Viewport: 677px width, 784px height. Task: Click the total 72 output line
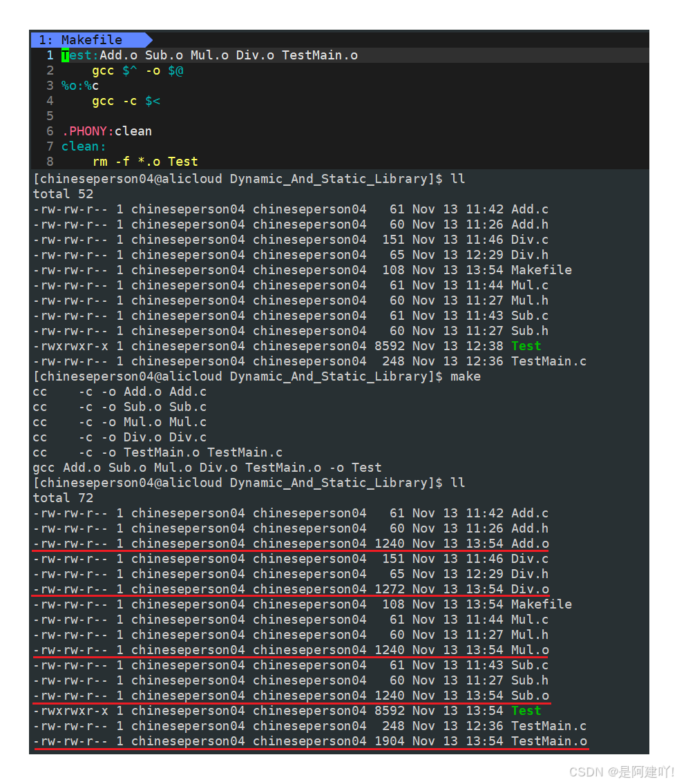pos(63,498)
